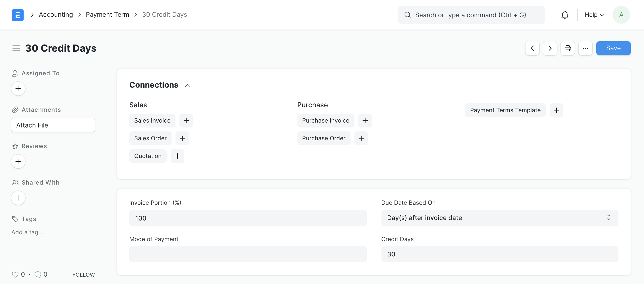The height and width of the screenshot is (284, 644).
Task: Collapse the Connections section chevron
Action: point(188,85)
